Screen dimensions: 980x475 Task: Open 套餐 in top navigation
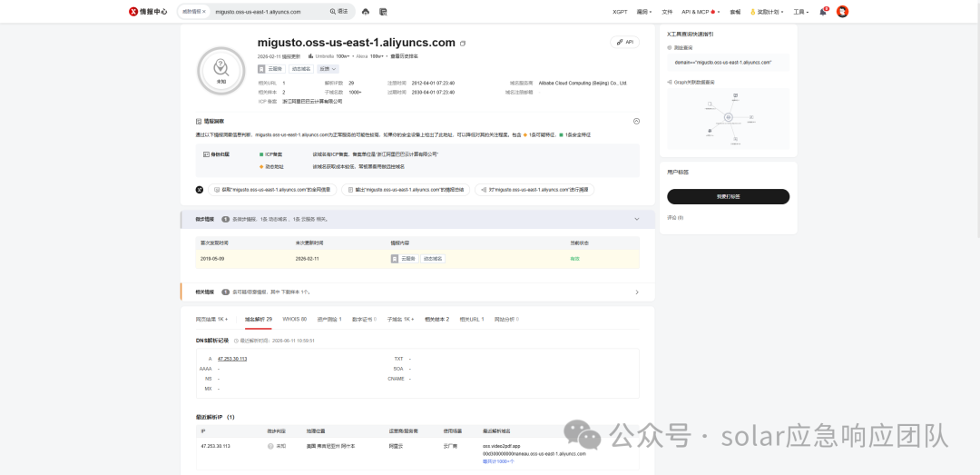pos(735,12)
